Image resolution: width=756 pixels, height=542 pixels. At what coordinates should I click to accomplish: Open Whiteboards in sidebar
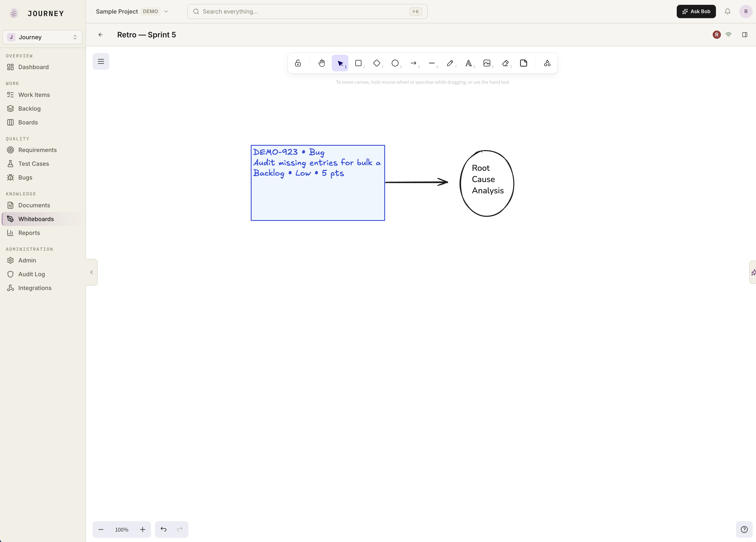point(43,219)
